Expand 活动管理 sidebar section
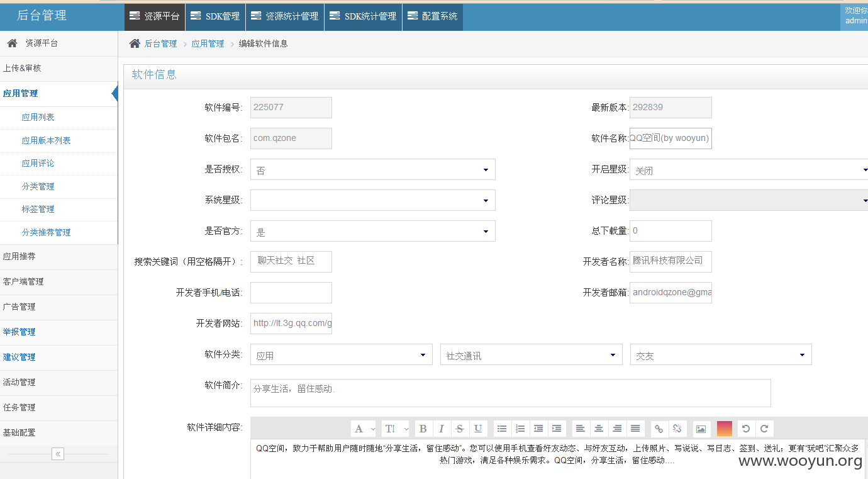 (x=58, y=382)
